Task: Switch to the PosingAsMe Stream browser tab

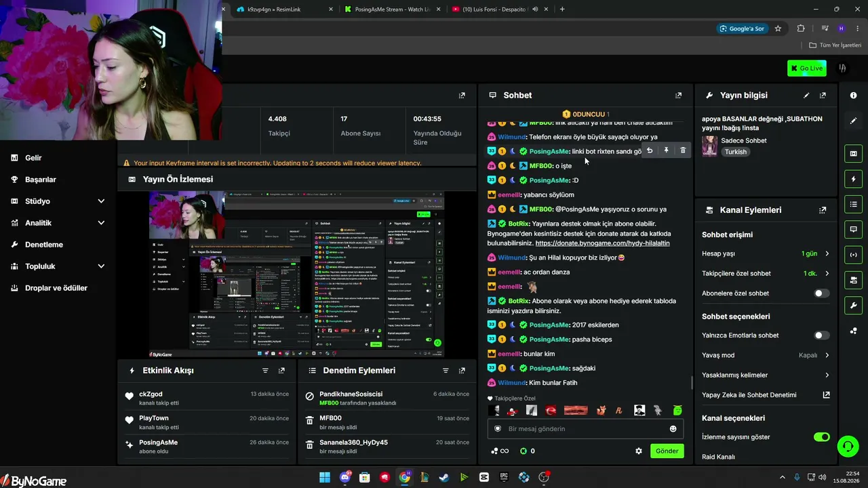Action: (391, 9)
